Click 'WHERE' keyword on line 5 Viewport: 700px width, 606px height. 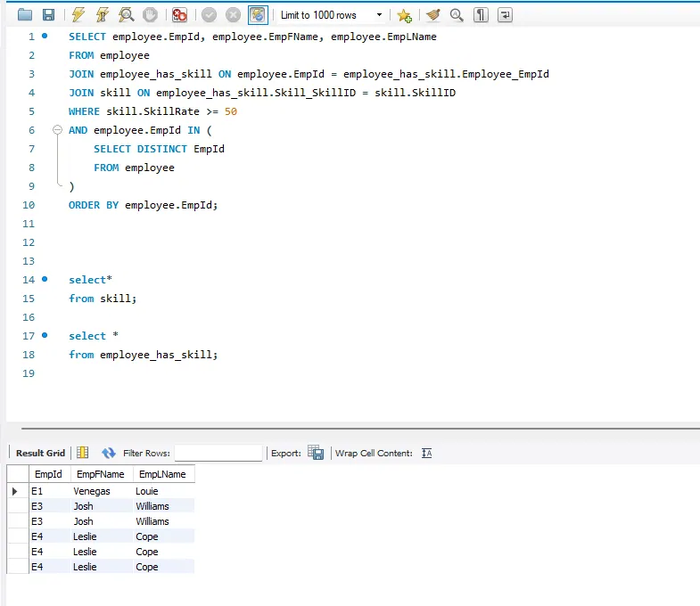(84, 111)
